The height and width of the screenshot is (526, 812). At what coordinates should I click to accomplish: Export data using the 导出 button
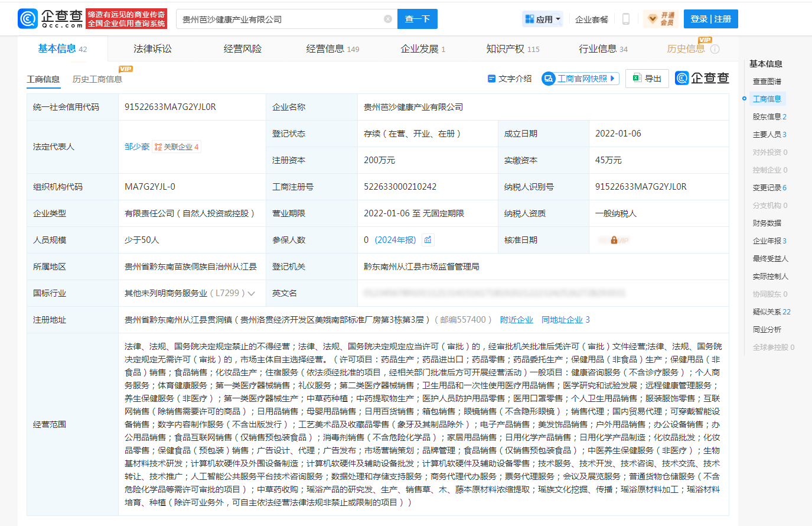[647, 79]
